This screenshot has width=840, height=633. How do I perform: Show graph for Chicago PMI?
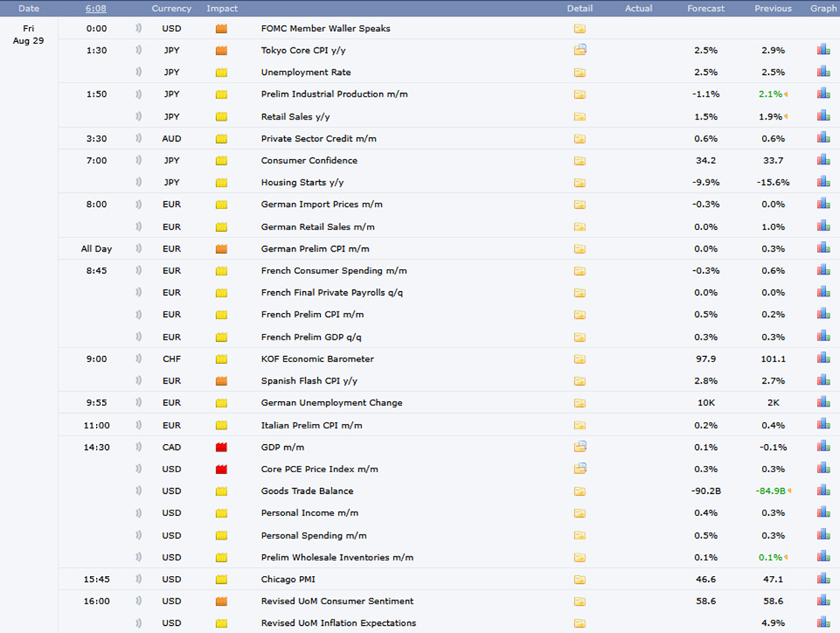click(823, 579)
